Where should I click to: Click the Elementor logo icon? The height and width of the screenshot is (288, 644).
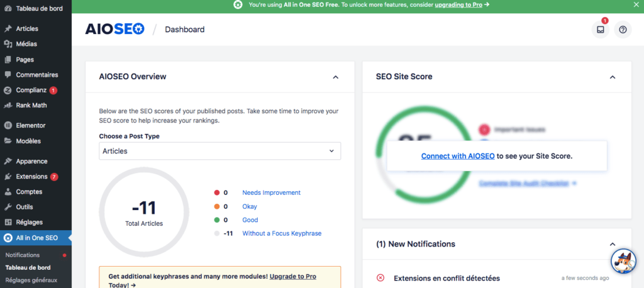[8, 125]
